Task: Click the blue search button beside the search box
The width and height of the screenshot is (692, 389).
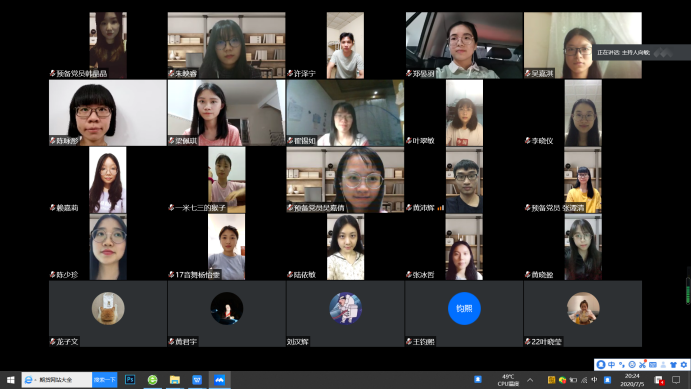Action: click(x=105, y=380)
